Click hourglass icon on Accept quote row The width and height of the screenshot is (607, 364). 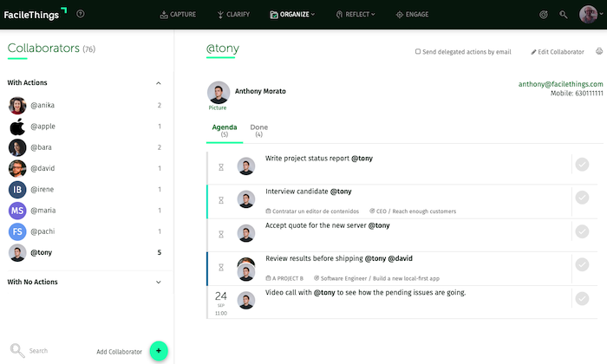[221, 234]
